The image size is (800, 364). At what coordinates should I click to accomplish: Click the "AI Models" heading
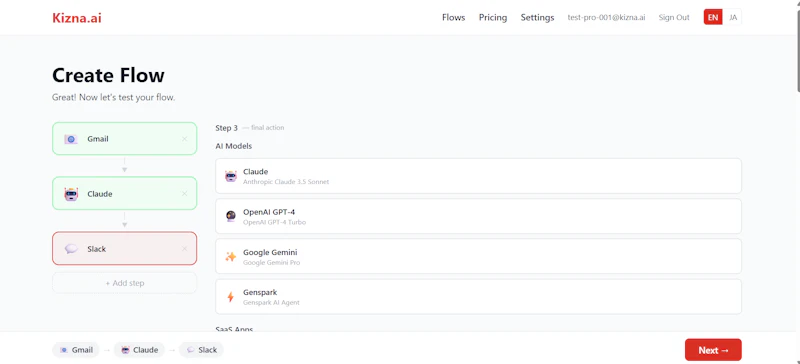click(234, 146)
